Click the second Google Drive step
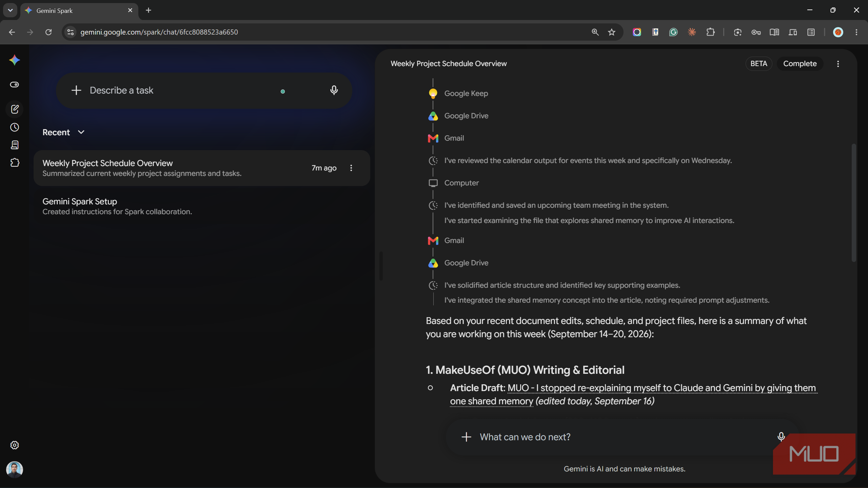The image size is (868, 488). pos(458,263)
